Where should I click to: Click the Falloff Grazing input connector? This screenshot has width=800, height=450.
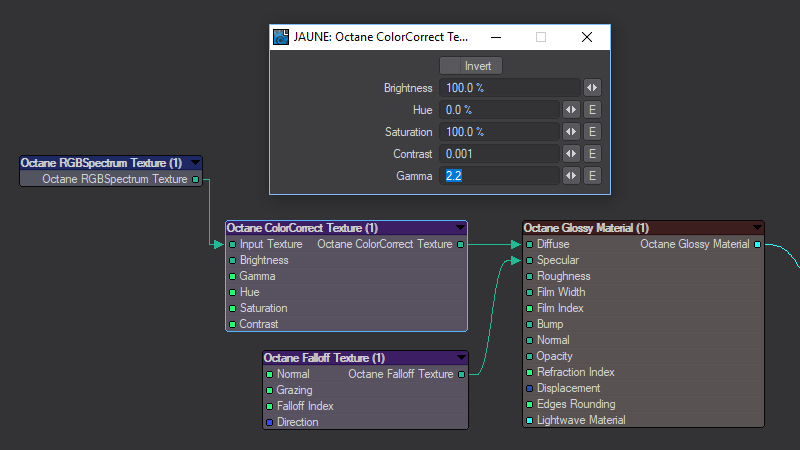coord(269,390)
